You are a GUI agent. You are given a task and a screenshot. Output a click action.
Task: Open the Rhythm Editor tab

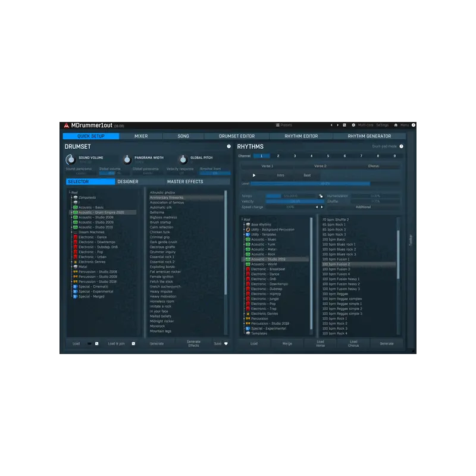pyautogui.click(x=301, y=136)
